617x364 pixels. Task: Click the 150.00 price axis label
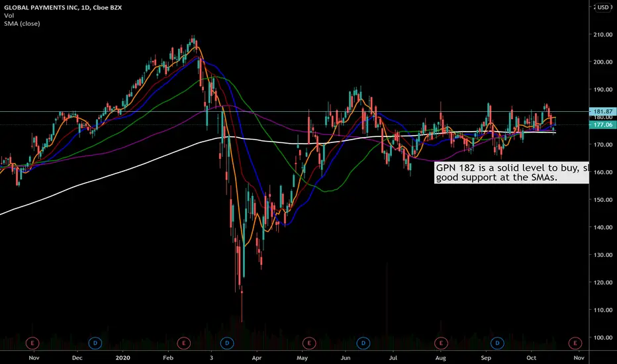[603, 199]
